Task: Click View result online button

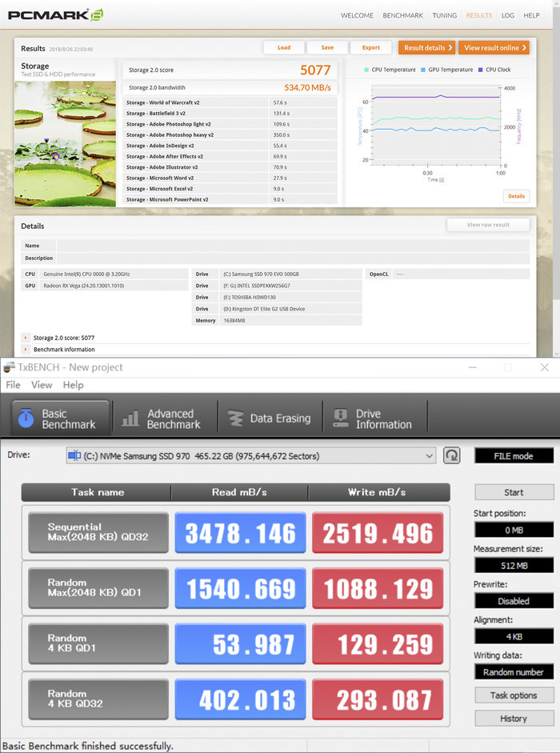Action: [x=494, y=48]
